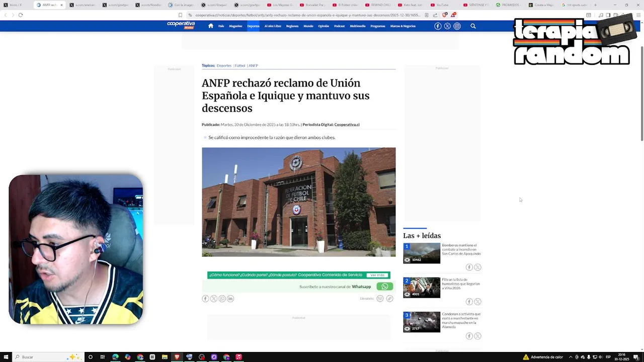The image size is (644, 362).
Task: Share article via WhatsApp circle icon
Action: pos(222,299)
